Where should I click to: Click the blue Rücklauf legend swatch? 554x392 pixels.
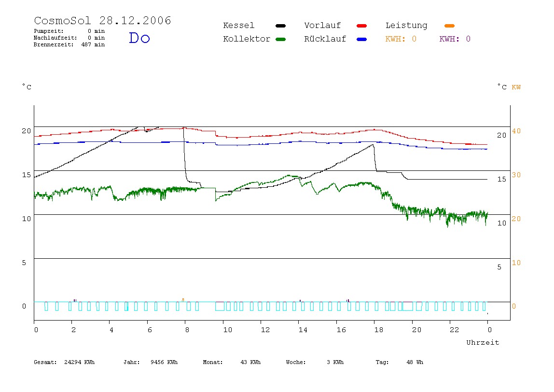point(362,39)
